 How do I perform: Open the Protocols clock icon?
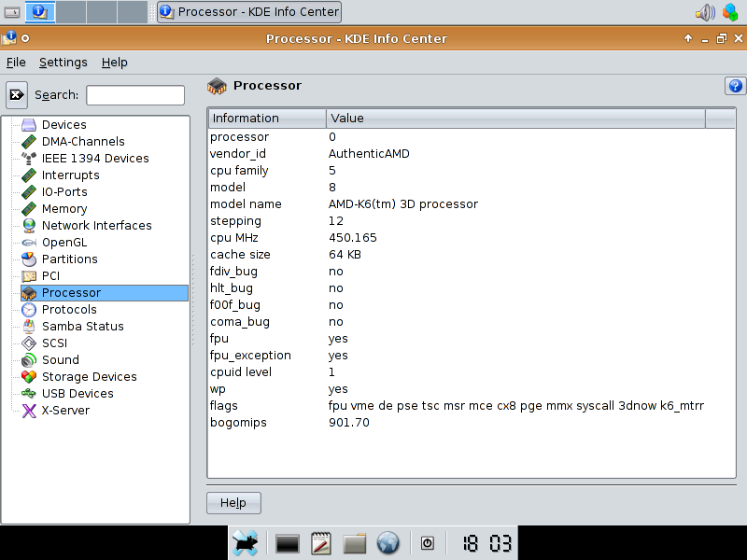(29, 310)
